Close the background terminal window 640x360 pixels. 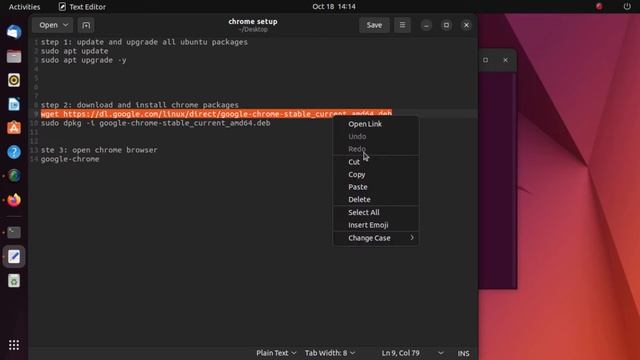505,60
